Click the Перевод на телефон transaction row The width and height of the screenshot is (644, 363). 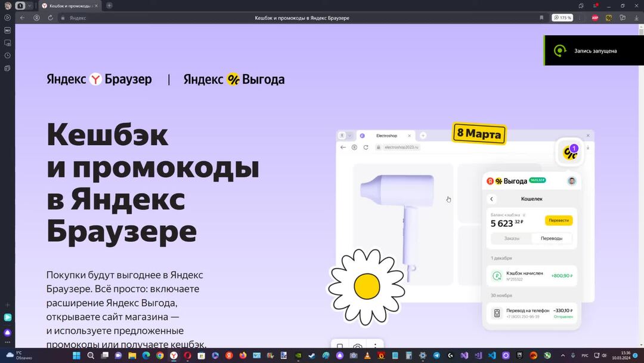[532, 313]
